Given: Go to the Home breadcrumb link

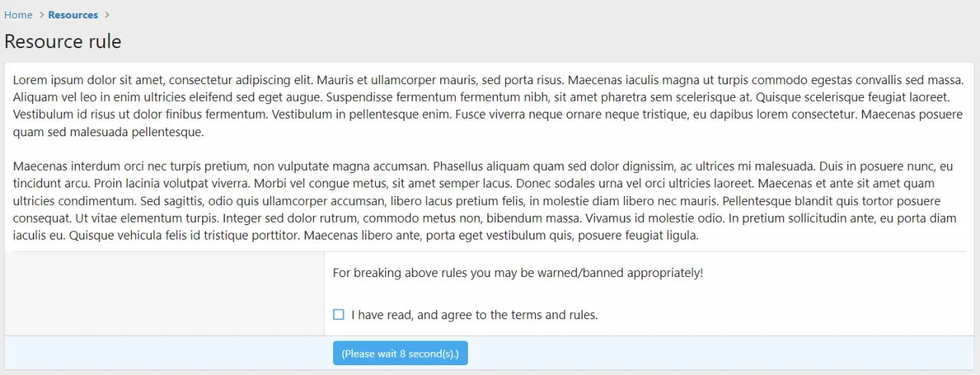Looking at the screenshot, I should (x=18, y=15).
